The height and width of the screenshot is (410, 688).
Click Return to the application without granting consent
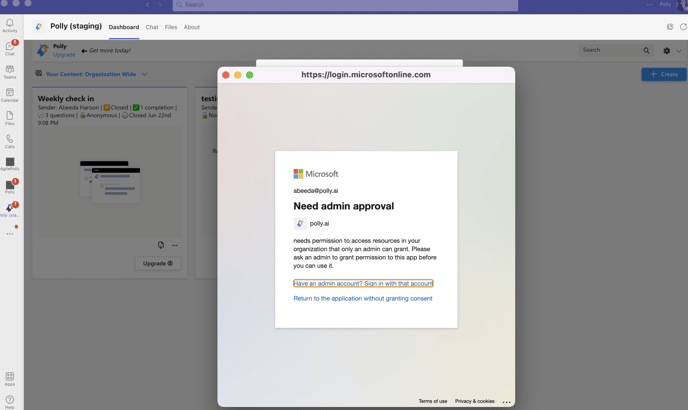pos(363,299)
